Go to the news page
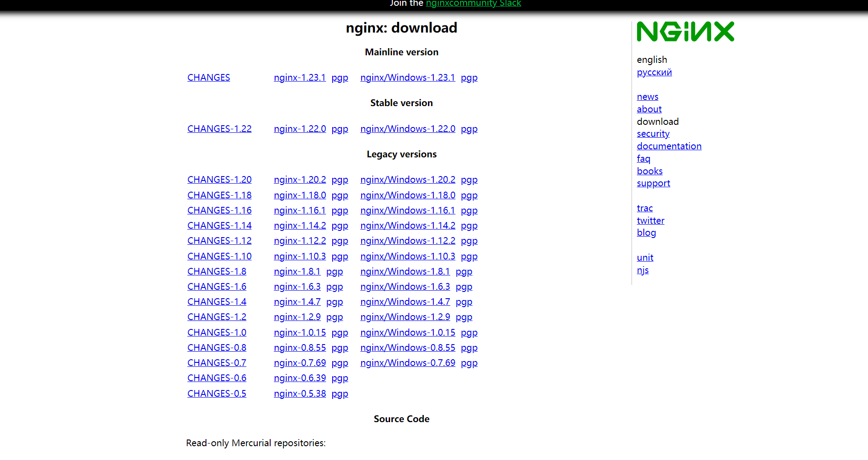This screenshot has height=460, width=868. (647, 97)
